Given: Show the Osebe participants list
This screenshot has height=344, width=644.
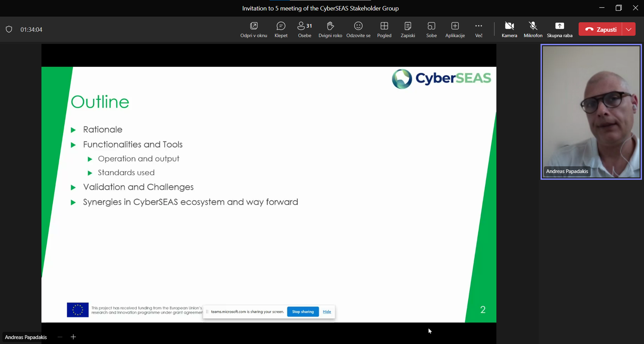Looking at the screenshot, I should tap(304, 29).
